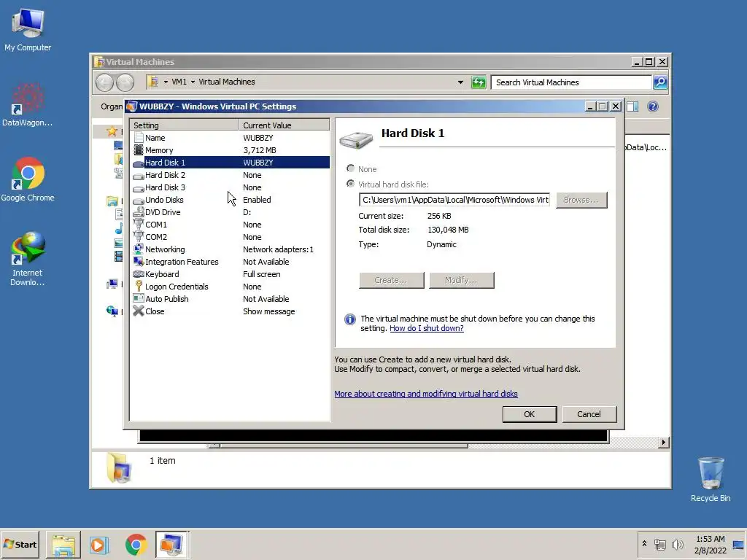Open Windows Media Player from taskbar
This screenshot has width=747, height=560.
[x=99, y=545]
